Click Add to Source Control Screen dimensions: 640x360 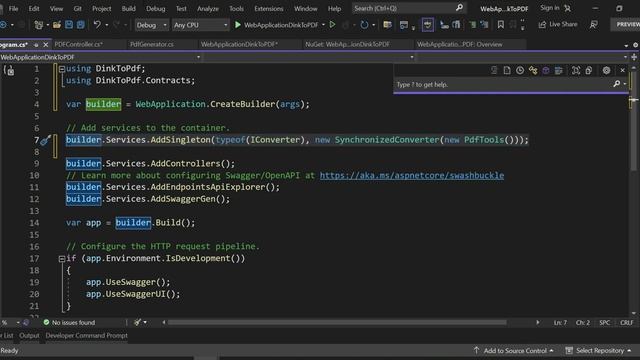tap(513, 351)
